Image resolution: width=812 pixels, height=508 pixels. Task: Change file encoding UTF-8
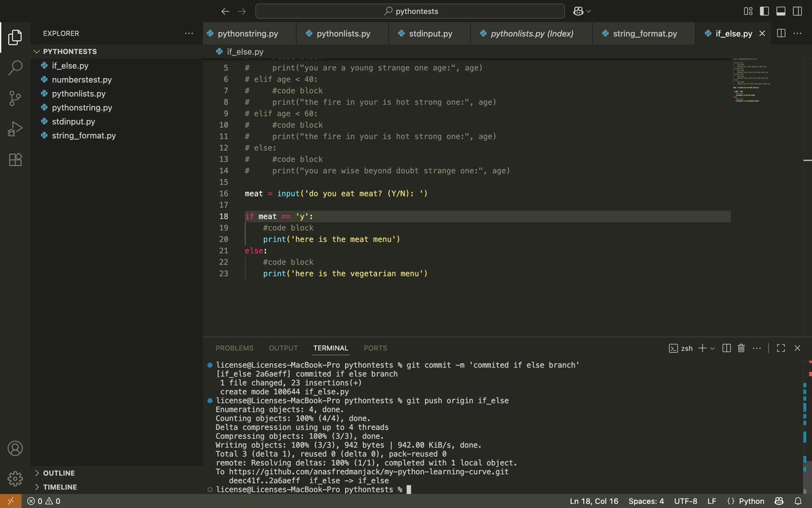685,501
